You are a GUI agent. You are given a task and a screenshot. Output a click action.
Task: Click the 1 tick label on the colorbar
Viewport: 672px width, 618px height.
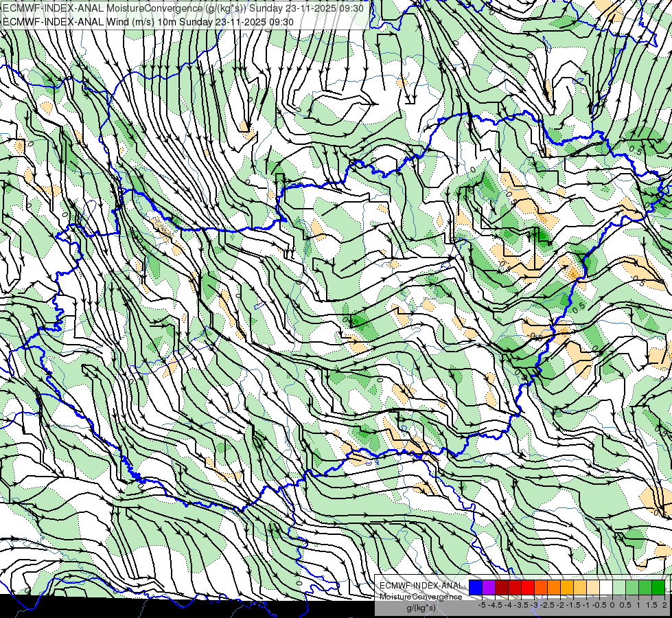pos(638,605)
